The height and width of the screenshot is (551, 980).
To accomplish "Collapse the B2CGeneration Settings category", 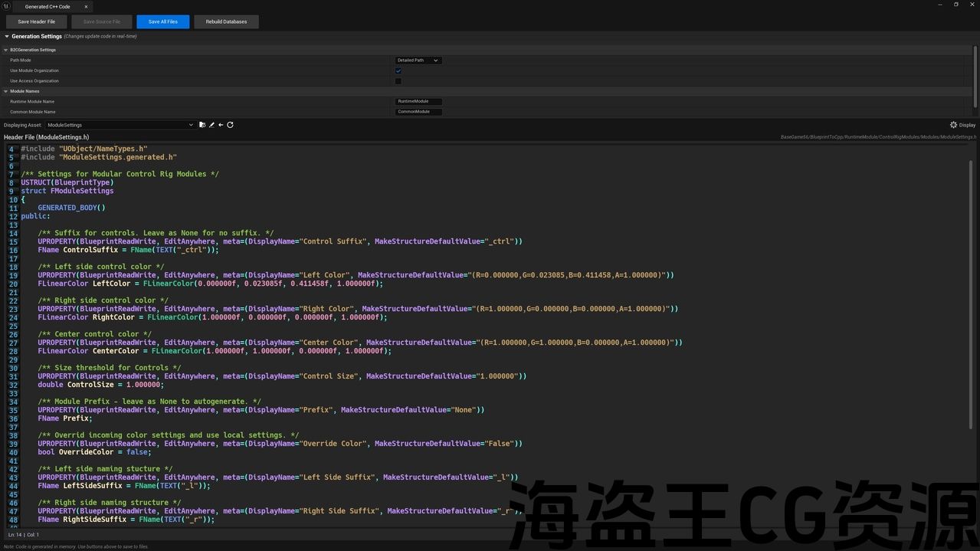I will (x=5, y=50).
